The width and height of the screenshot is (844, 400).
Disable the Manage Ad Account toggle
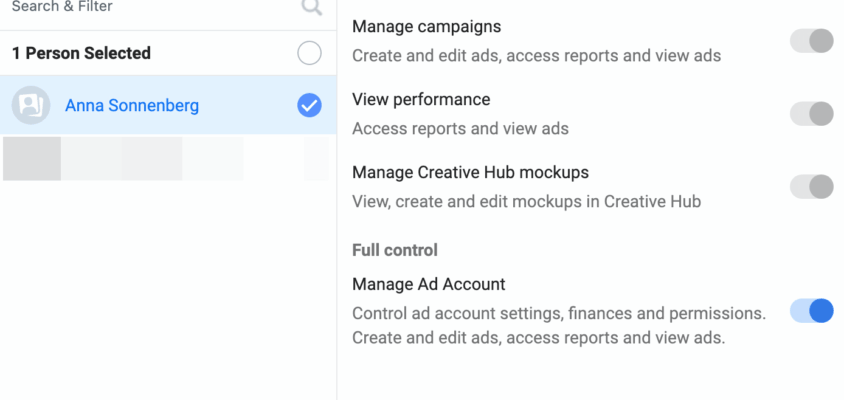coord(811,311)
